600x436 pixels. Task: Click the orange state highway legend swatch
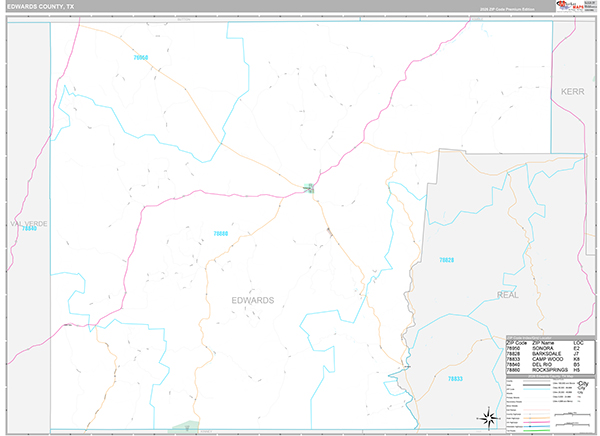pyautogui.click(x=536, y=418)
